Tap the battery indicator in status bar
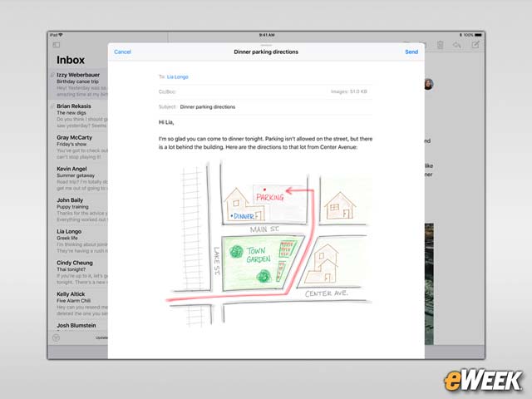This screenshot has width=532, height=399. (x=478, y=35)
